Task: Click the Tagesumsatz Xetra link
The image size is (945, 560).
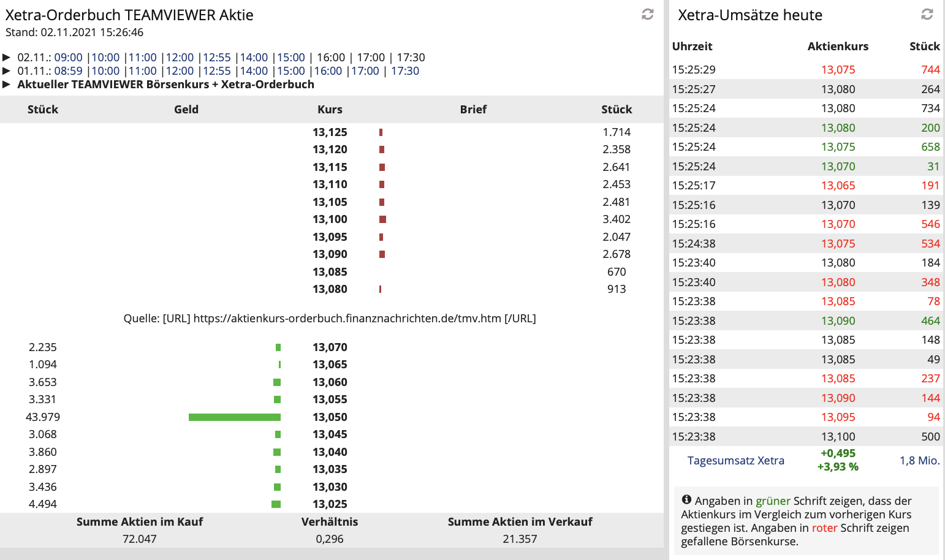Action: 735,460
